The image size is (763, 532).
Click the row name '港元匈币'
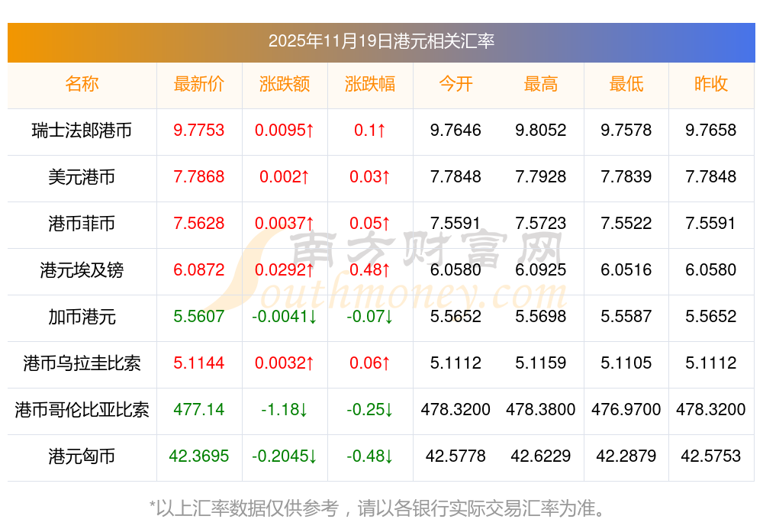[82, 456]
